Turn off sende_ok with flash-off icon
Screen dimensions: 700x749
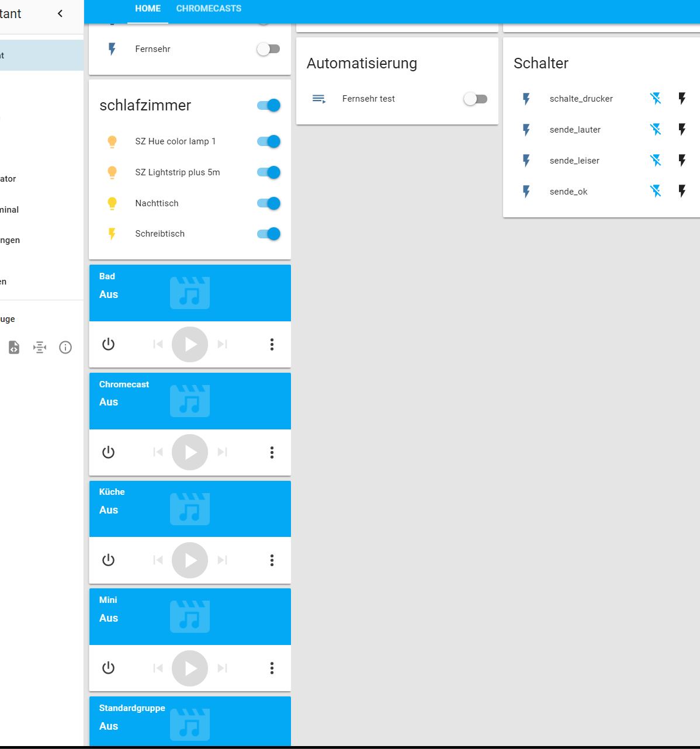pos(656,190)
